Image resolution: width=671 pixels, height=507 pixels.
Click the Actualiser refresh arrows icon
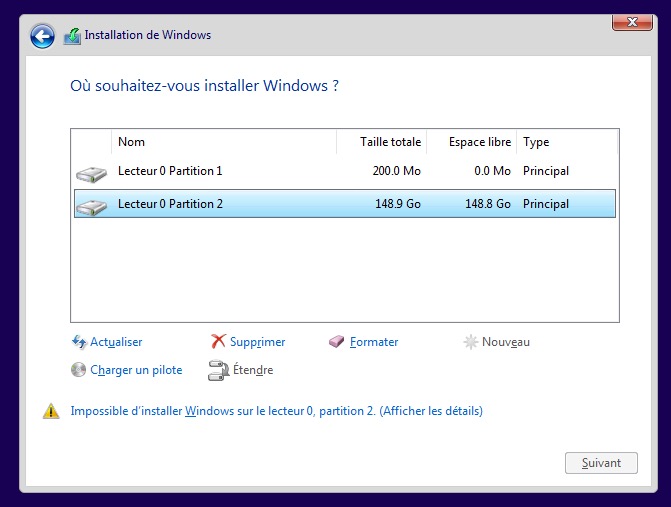[79, 342]
